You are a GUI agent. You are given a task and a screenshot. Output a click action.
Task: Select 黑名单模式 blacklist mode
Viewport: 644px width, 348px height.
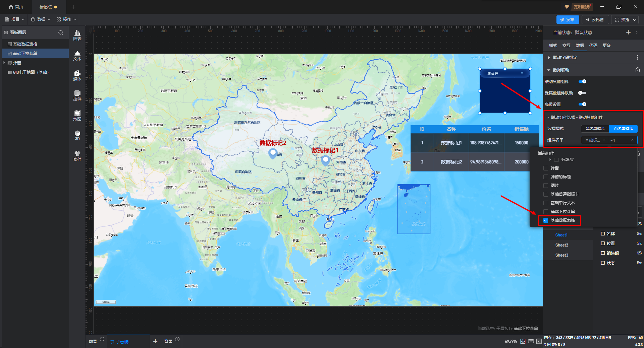[595, 129]
